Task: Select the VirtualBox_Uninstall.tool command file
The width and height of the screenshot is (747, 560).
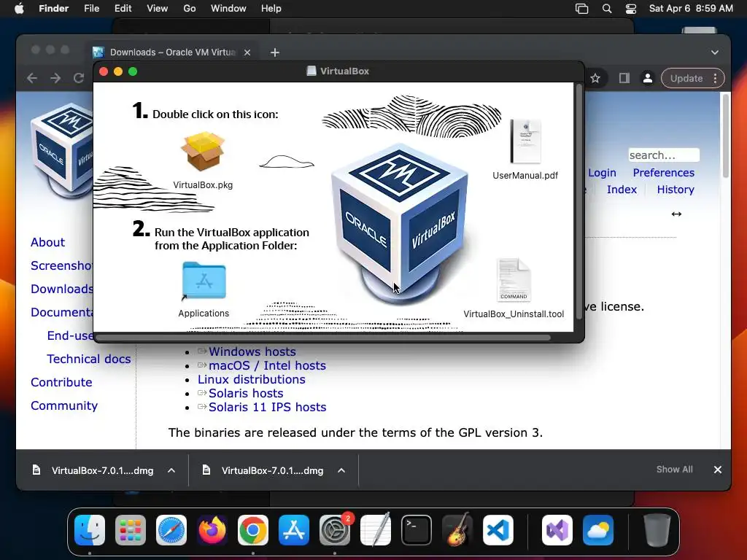Action: 514,279
